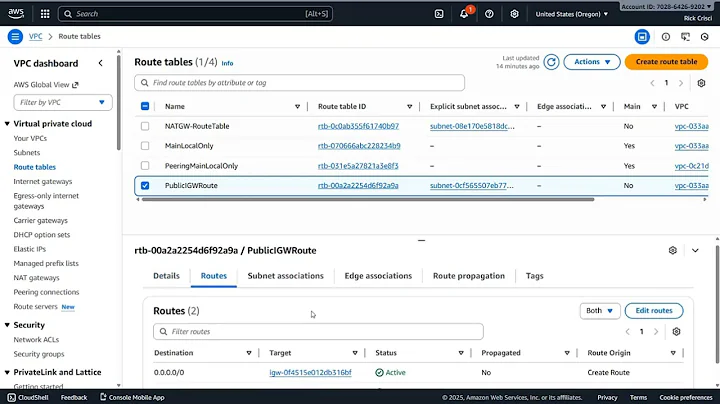Switch to the Details tab

point(166,276)
